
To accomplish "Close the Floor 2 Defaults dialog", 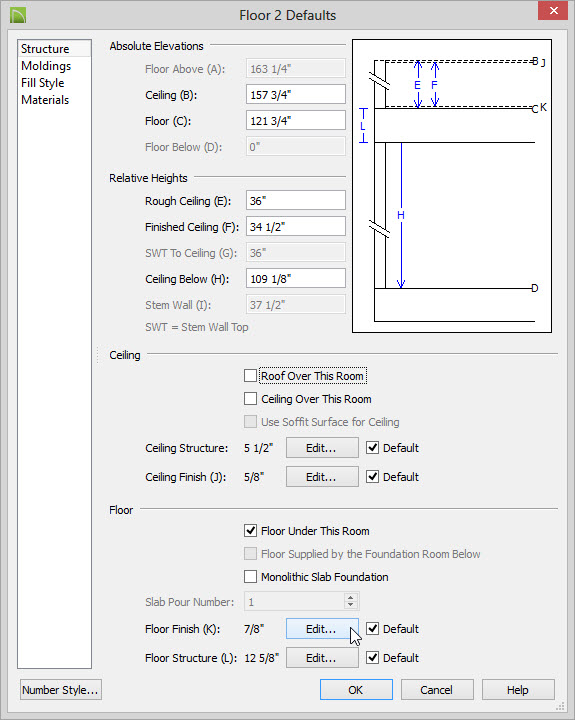I will [x=553, y=11].
